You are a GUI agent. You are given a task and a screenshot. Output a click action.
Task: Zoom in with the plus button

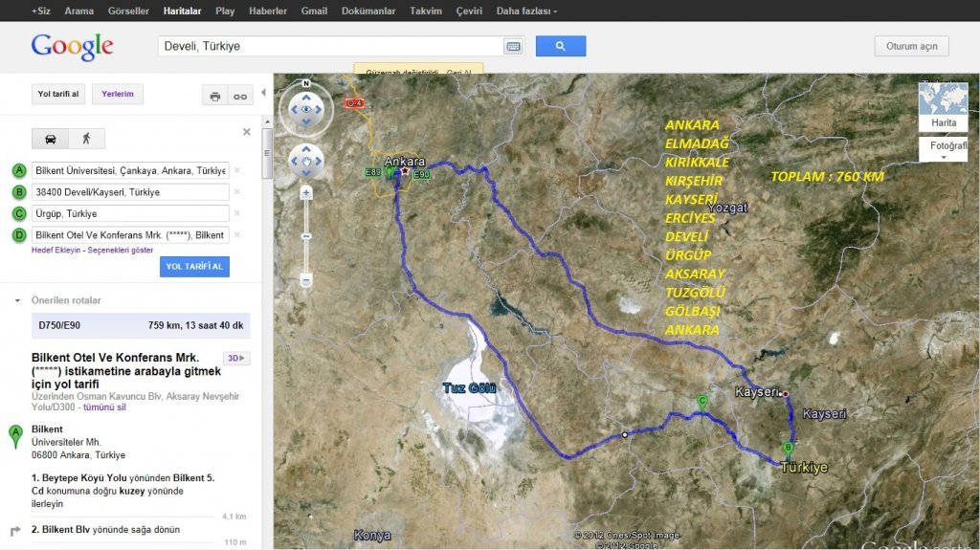(306, 193)
